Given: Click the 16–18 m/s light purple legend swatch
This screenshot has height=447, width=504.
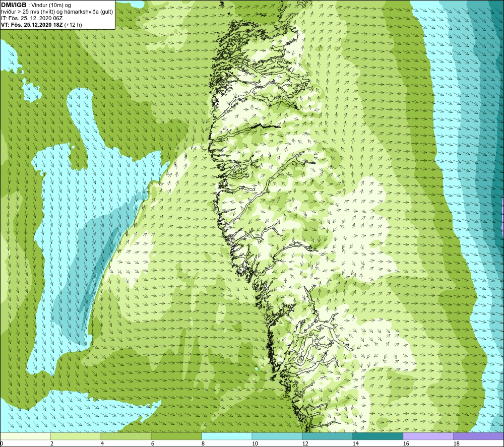Looking at the screenshot, I should tap(428, 436).
